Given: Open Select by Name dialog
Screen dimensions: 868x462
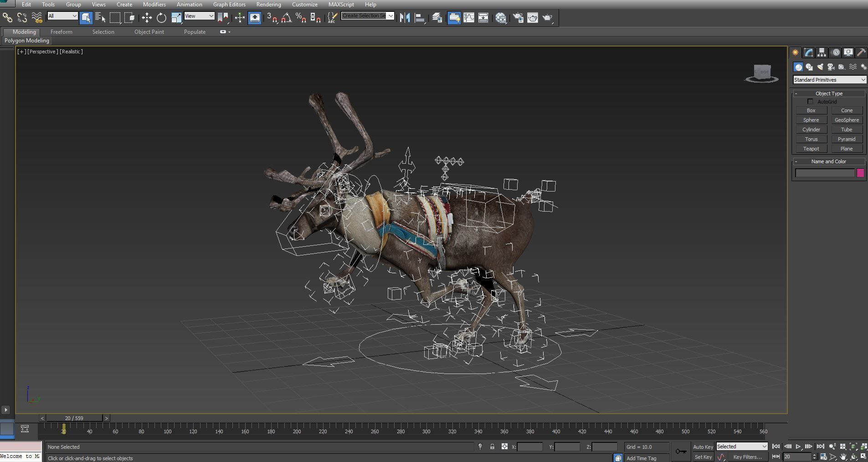Looking at the screenshot, I should point(101,18).
